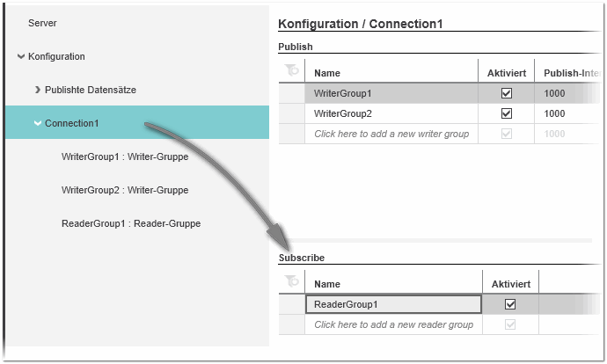
Task: Click the Publish table corner filter icon
Action: [291, 71]
